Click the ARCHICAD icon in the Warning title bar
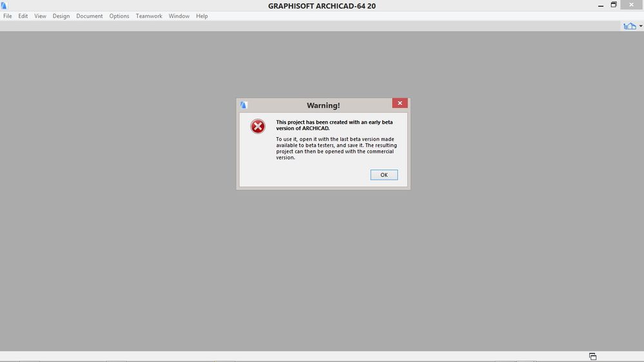 click(x=244, y=105)
